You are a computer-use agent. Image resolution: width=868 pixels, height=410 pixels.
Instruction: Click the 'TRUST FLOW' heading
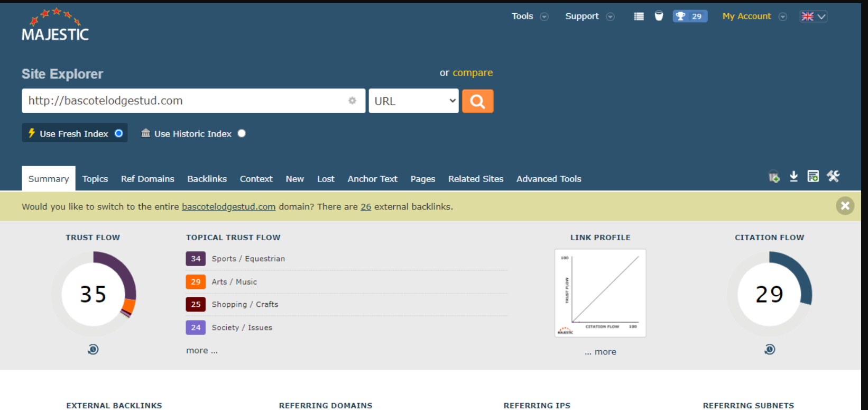[x=93, y=238]
